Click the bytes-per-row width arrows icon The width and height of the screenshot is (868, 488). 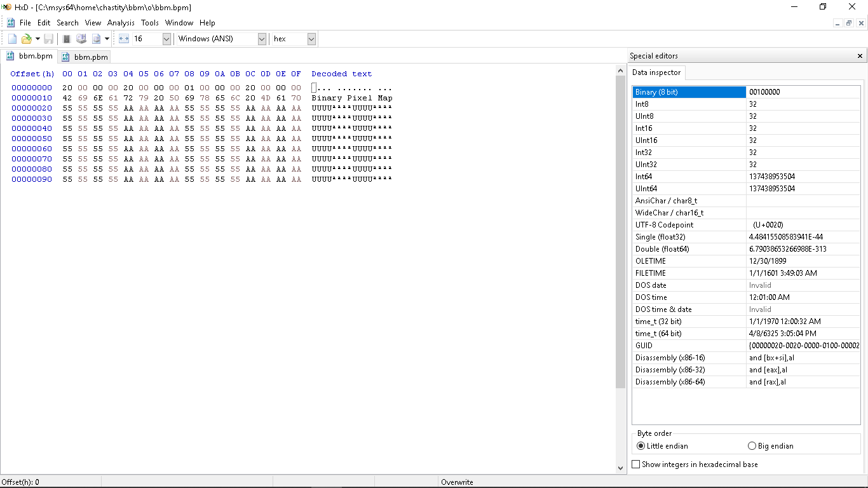click(124, 38)
